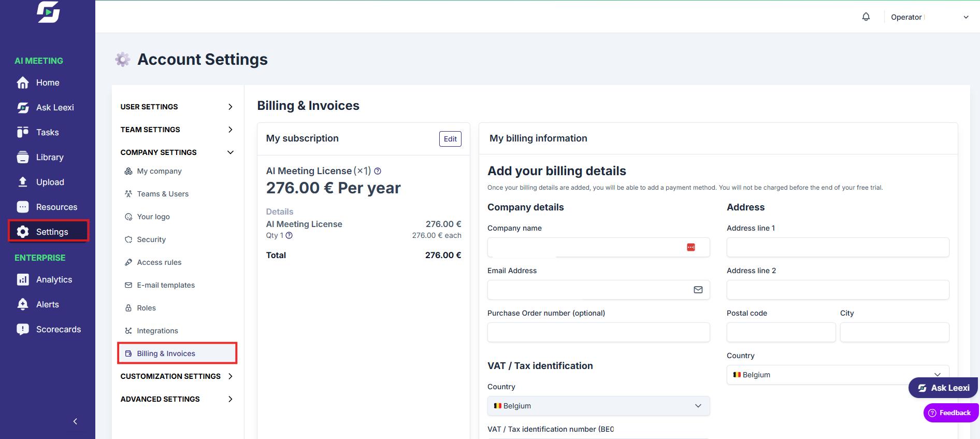Open the Scorecards sidebar item
The image size is (980, 439).
(x=49, y=329)
